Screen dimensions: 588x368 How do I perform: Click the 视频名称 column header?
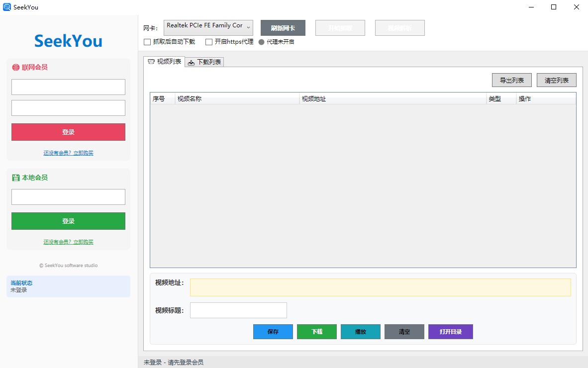click(237, 99)
